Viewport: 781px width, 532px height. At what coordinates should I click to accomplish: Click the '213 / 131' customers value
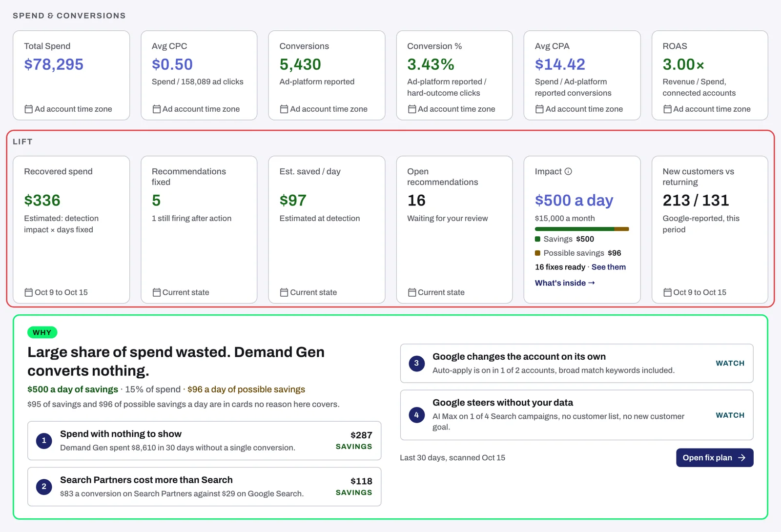696,200
